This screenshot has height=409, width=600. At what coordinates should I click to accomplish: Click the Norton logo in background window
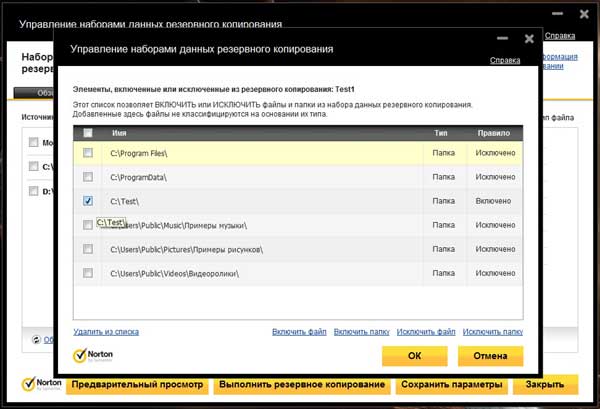pyautogui.click(x=41, y=384)
